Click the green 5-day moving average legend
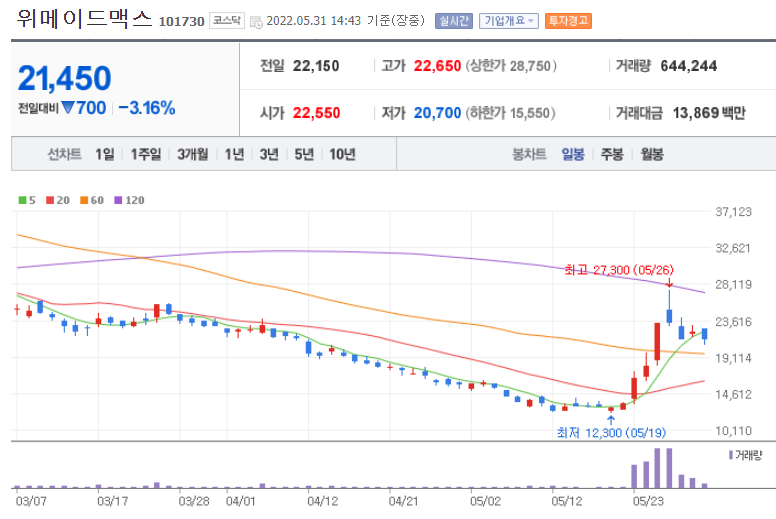This screenshot has width=776, height=519. [x=27, y=200]
